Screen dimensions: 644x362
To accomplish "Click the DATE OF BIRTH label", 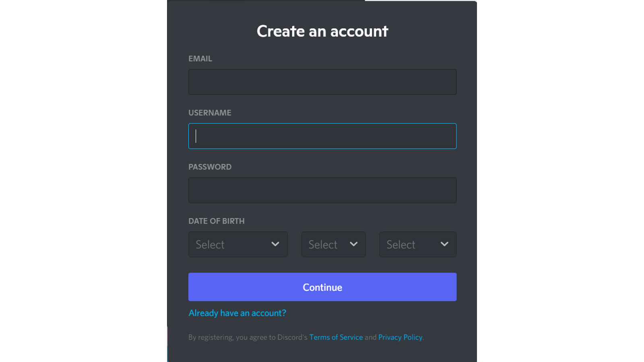I will tap(216, 221).
